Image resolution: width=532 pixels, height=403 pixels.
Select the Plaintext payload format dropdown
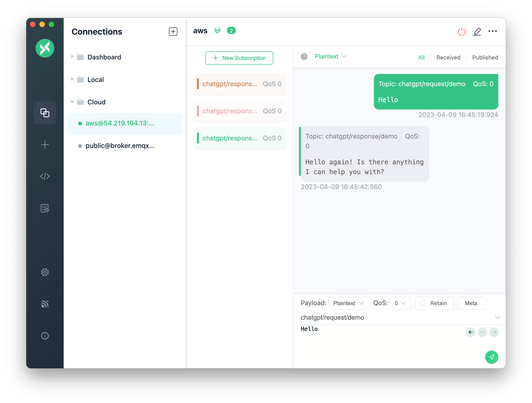tap(347, 303)
